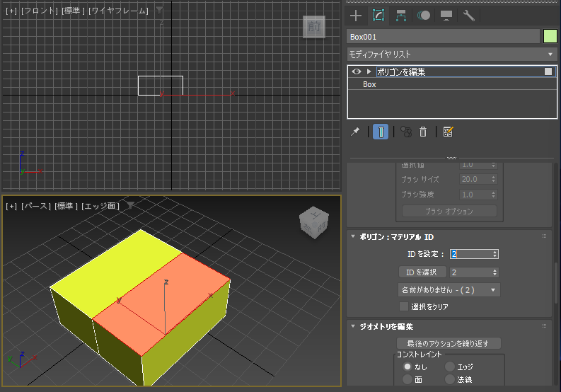This screenshot has height=392, width=561.
Task: Enable the 選択をクリア checkbox
Action: pyautogui.click(x=404, y=306)
